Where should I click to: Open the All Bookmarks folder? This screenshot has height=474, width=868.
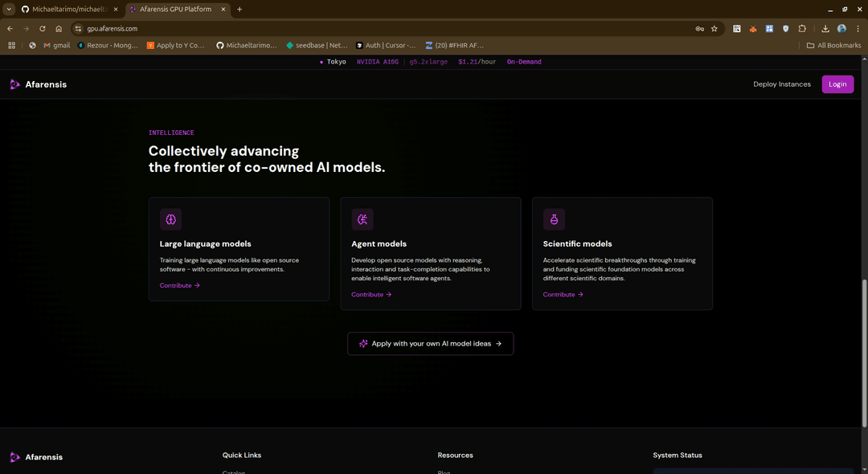834,45
